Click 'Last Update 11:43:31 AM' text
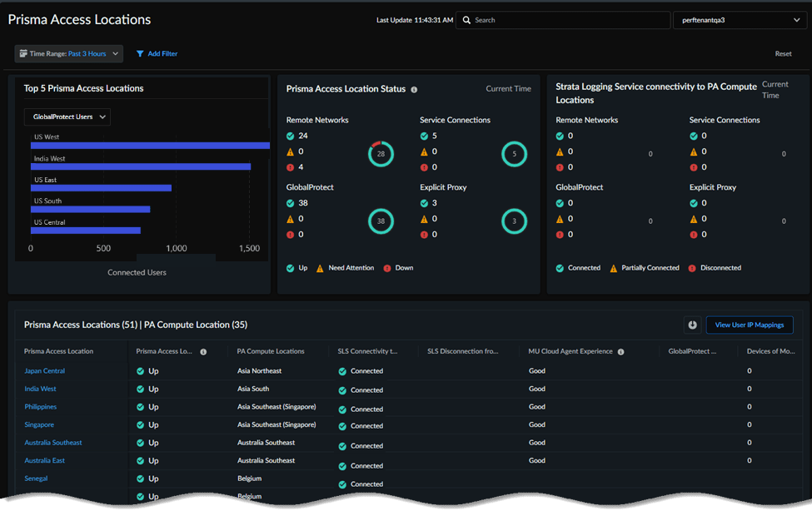Screen dimensions: 812x511 415,20
